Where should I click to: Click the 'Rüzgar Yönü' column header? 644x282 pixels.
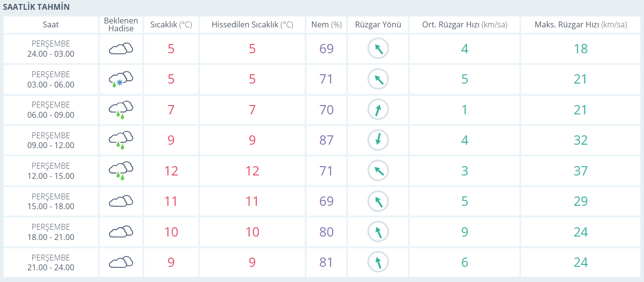[378, 24]
